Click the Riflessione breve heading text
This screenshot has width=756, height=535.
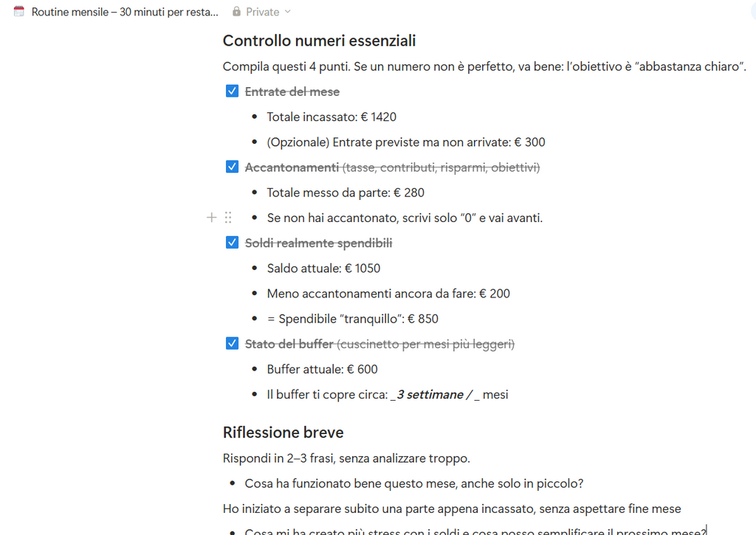pos(283,432)
